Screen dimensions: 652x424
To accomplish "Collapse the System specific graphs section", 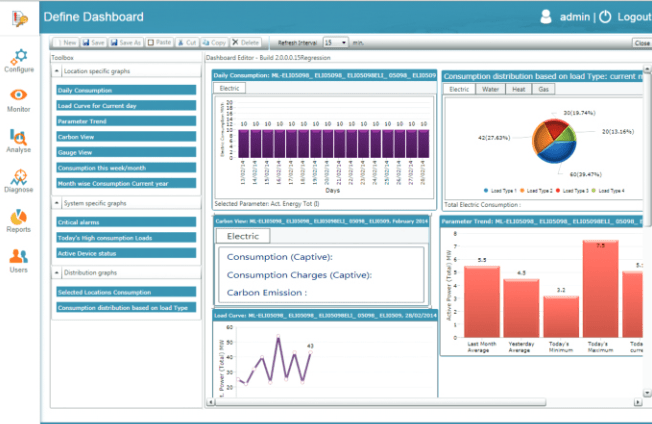I will click(x=56, y=203).
